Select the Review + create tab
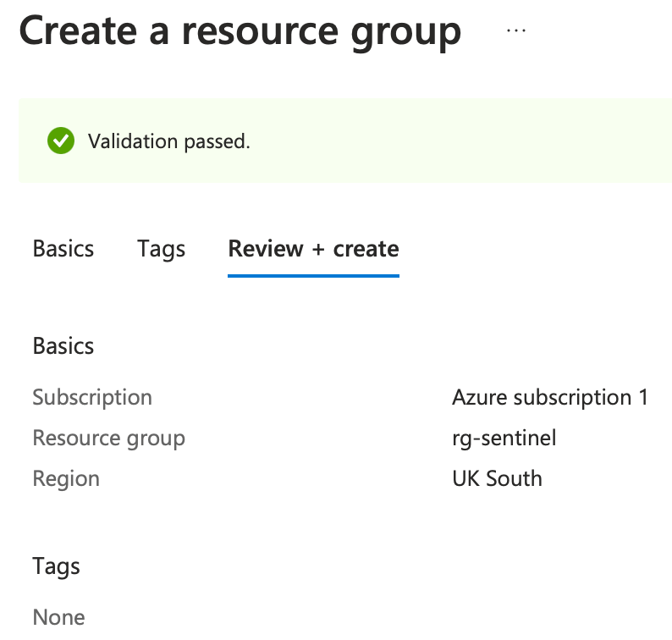 313,249
